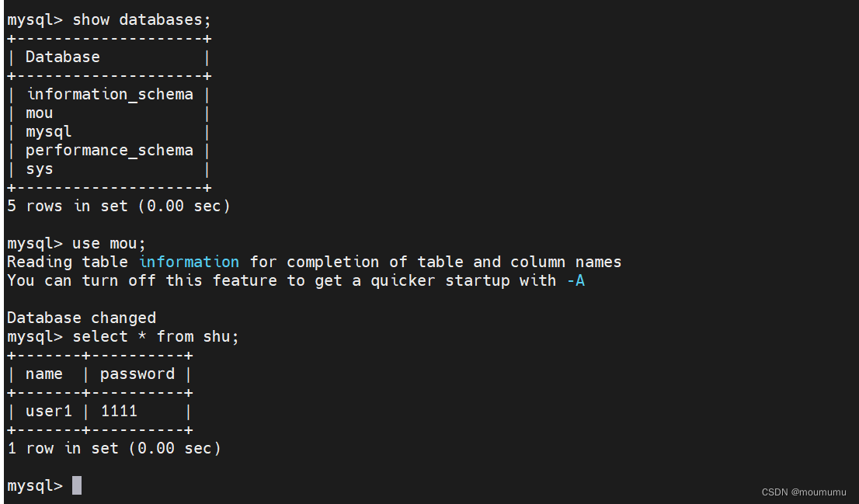This screenshot has height=504, width=859.
Task: Click the 1111 password value
Action: point(119,411)
